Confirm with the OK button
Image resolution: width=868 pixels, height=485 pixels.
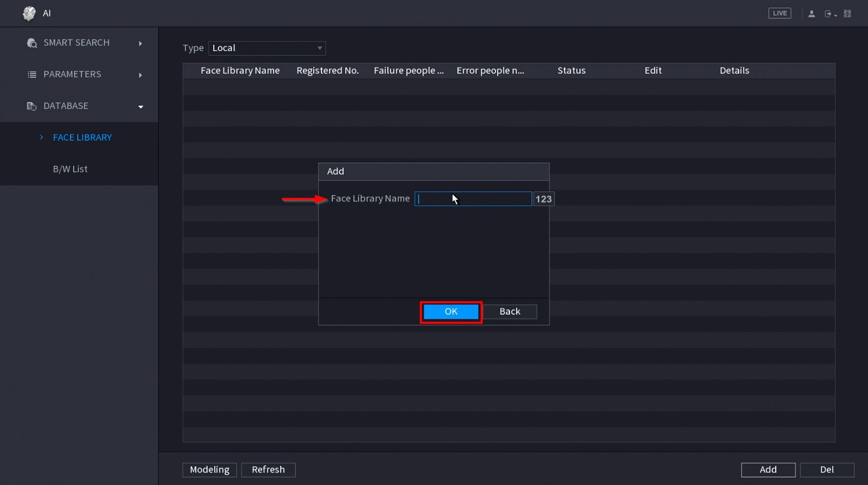(x=451, y=311)
